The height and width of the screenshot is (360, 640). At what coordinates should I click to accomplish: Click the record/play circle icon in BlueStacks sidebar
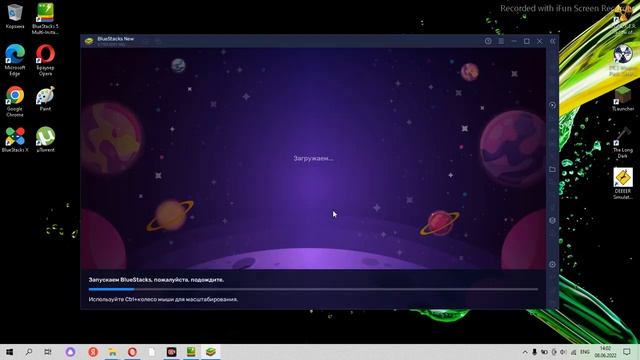coord(552,105)
